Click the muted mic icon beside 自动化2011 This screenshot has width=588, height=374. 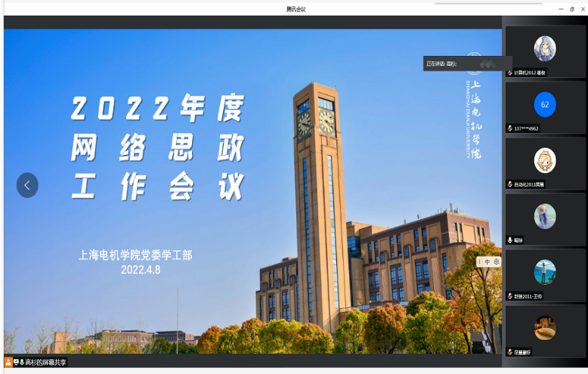[x=510, y=184]
